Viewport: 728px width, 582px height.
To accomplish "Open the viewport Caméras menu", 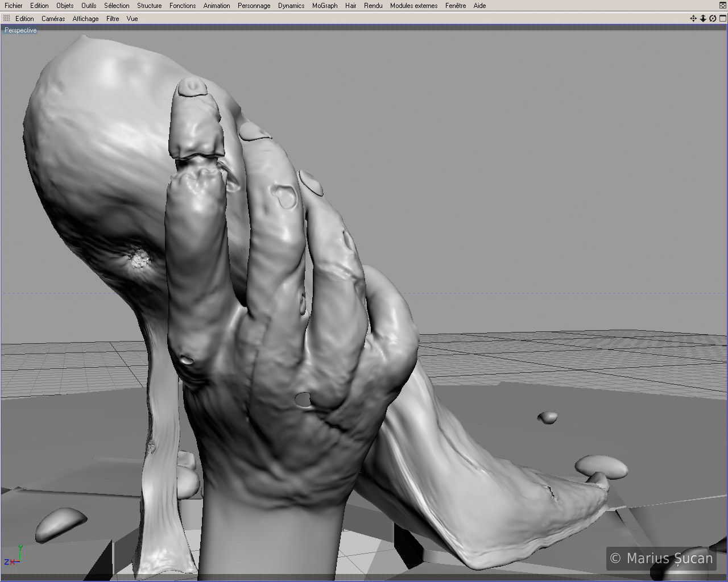I will click(53, 19).
